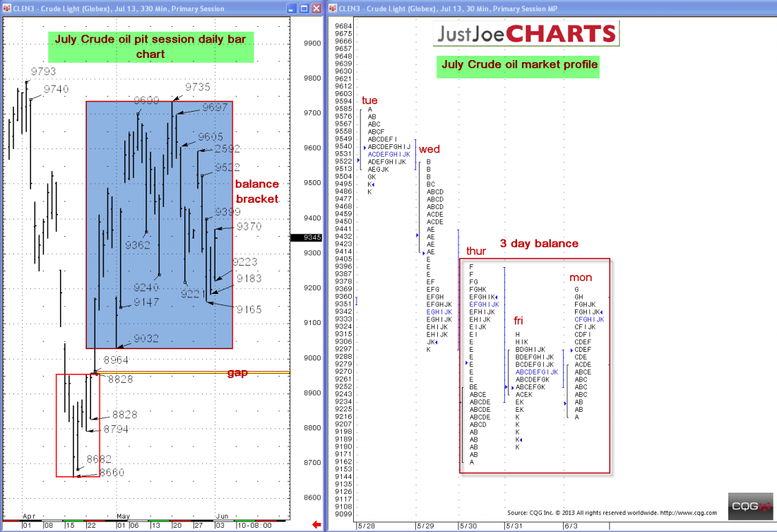Click the green 'July Crude oil market profile' label
777x532 pixels.
point(519,65)
